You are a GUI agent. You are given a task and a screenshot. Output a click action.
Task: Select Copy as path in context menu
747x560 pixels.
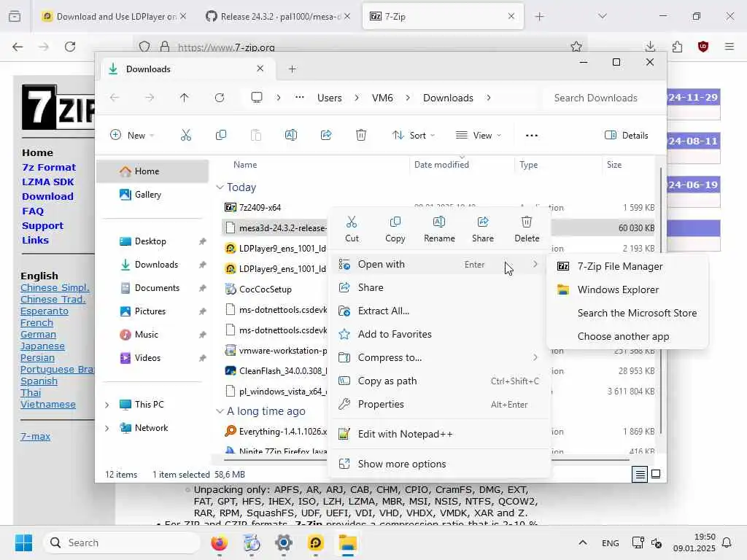[x=438, y=381]
